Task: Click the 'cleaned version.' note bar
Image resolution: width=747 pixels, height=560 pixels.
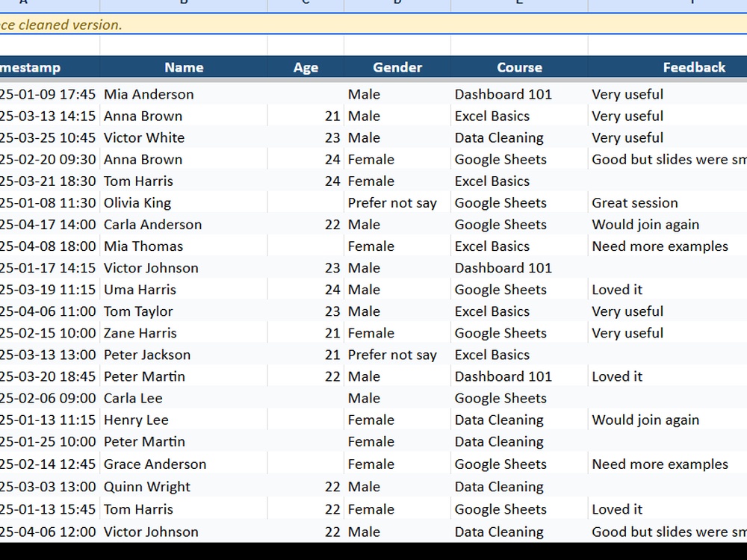Action: [373, 25]
